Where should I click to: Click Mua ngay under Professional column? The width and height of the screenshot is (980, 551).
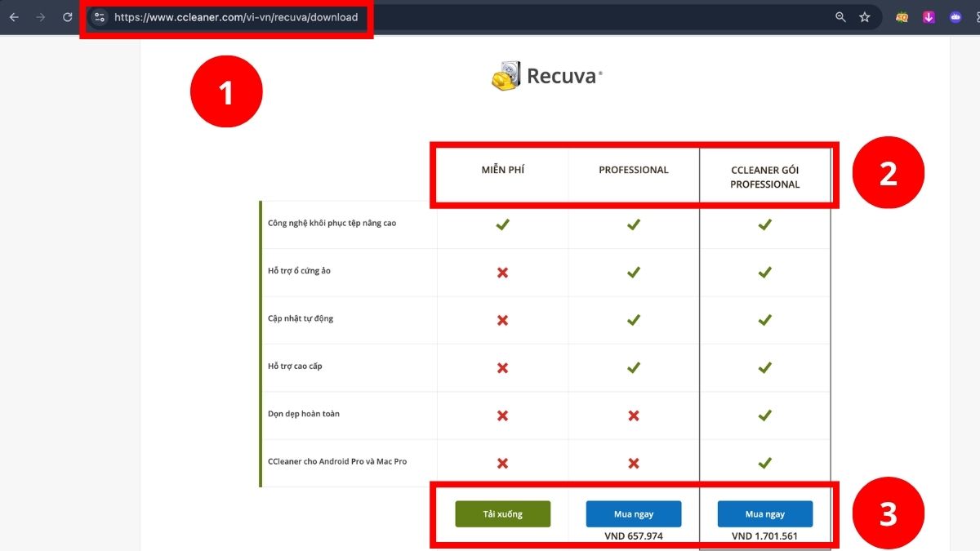click(x=634, y=514)
